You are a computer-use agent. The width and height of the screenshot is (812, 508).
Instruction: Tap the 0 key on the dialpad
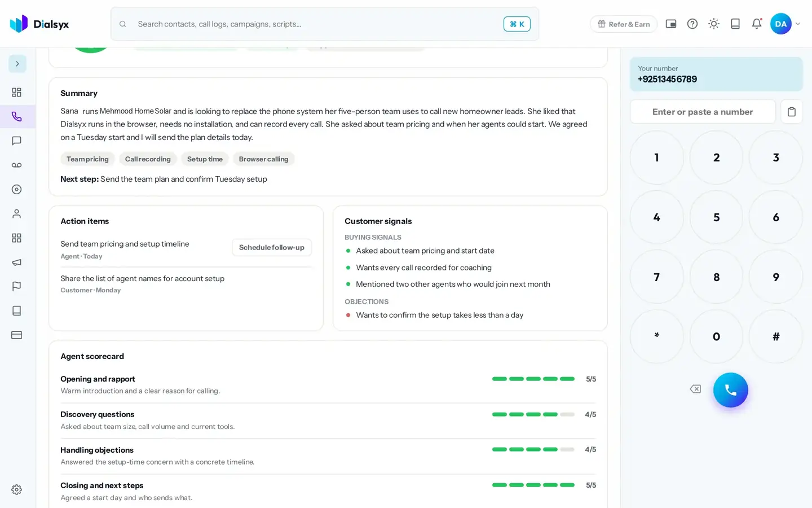click(x=717, y=337)
